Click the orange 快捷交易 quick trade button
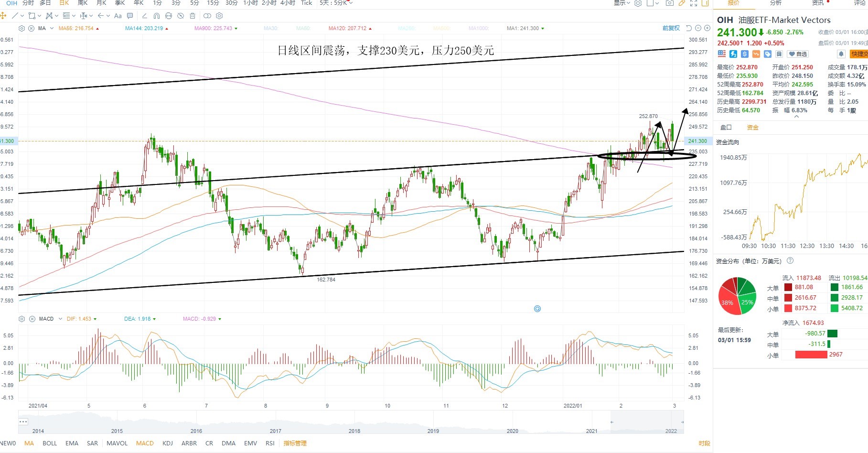The width and height of the screenshot is (868, 453). [x=858, y=54]
